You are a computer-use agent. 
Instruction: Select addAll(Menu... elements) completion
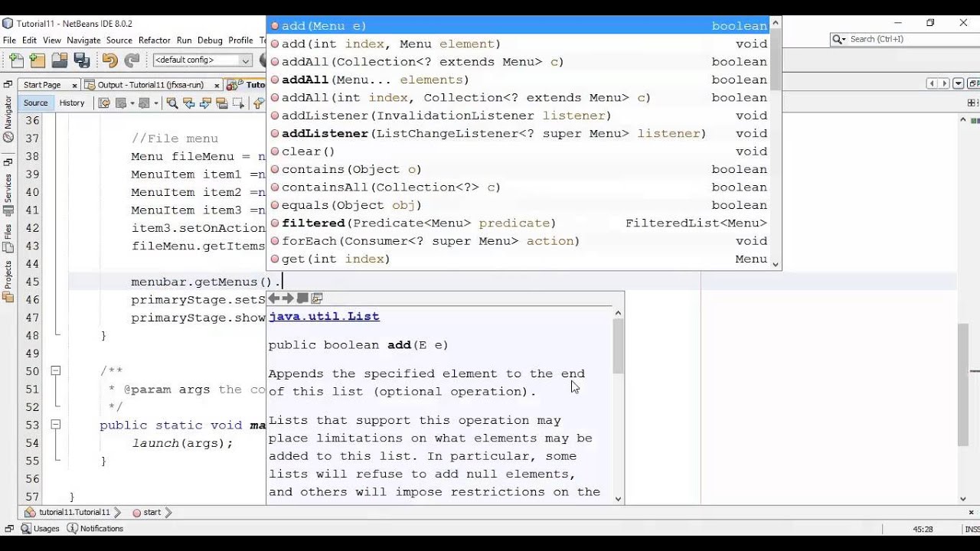click(x=518, y=80)
